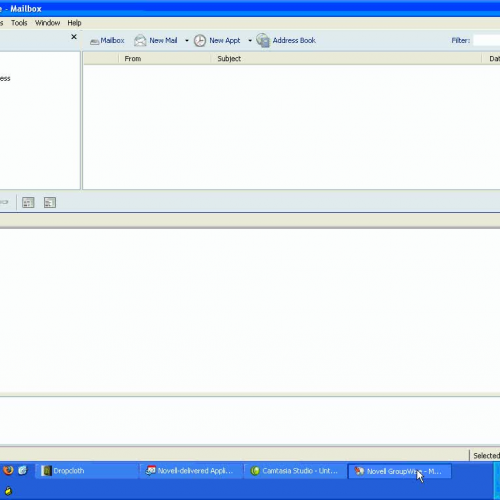This screenshot has height=500, width=500.
Task: Open the Address Book from toolbar
Action: click(x=286, y=41)
